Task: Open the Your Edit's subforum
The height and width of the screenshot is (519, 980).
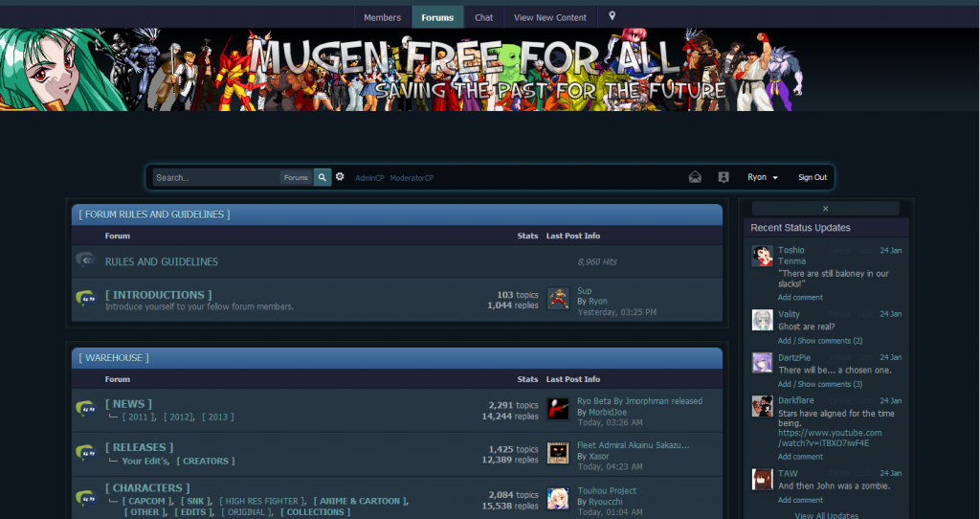Action: pos(145,461)
